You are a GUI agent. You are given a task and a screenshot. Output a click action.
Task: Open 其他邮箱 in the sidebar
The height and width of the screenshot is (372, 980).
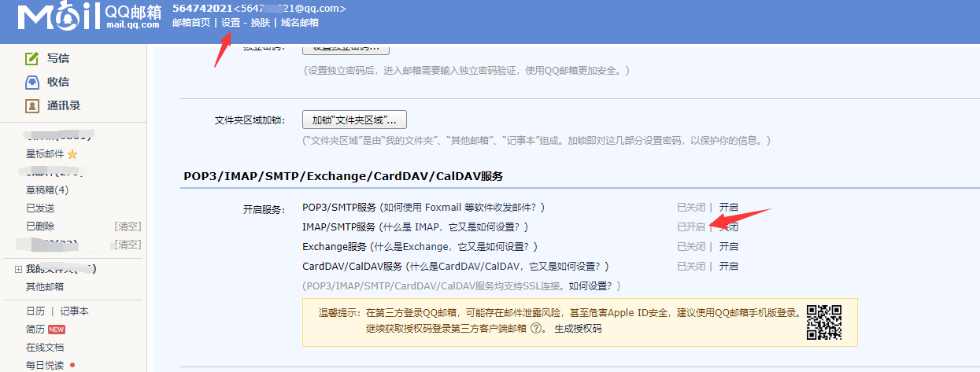tap(45, 287)
